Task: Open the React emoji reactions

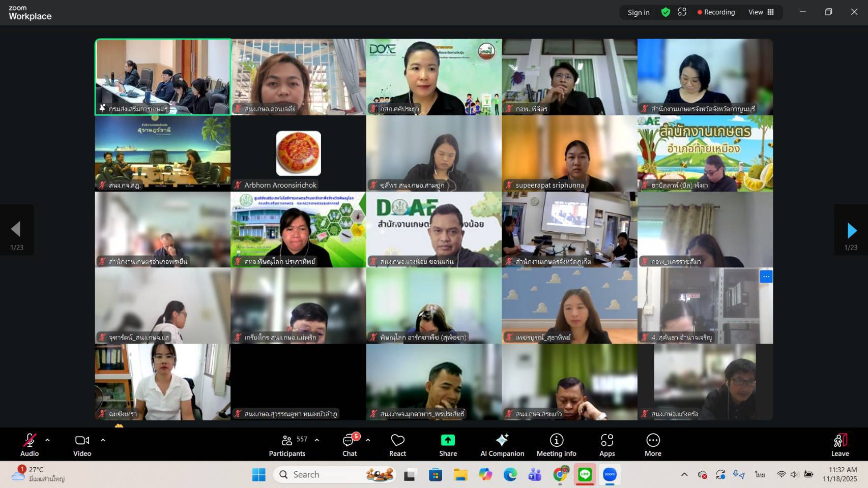Action: tap(397, 445)
